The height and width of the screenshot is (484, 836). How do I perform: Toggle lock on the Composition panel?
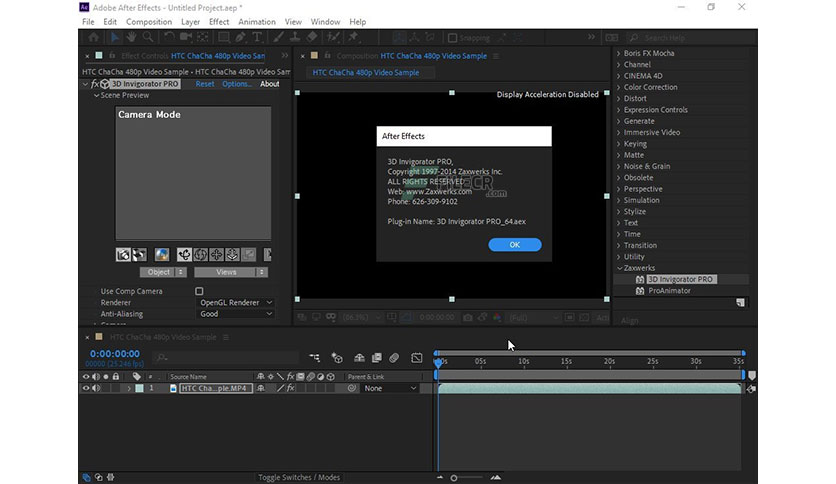(x=327, y=55)
